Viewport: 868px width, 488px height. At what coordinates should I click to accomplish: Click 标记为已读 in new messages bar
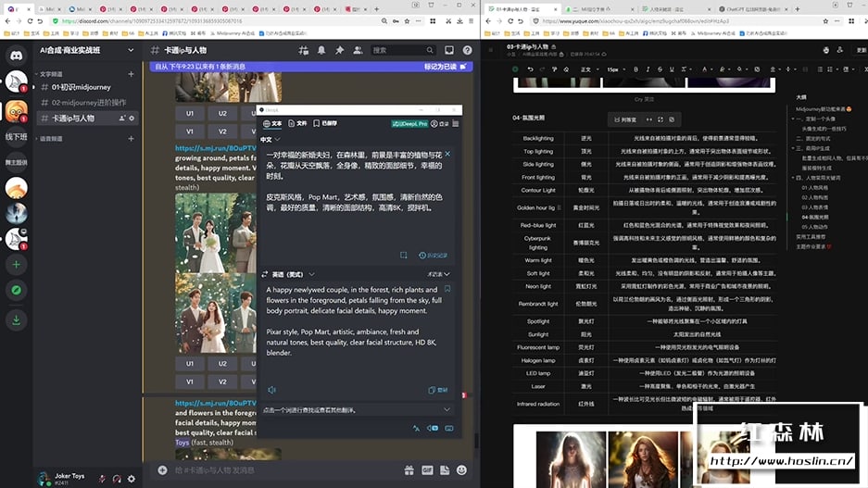445,67
